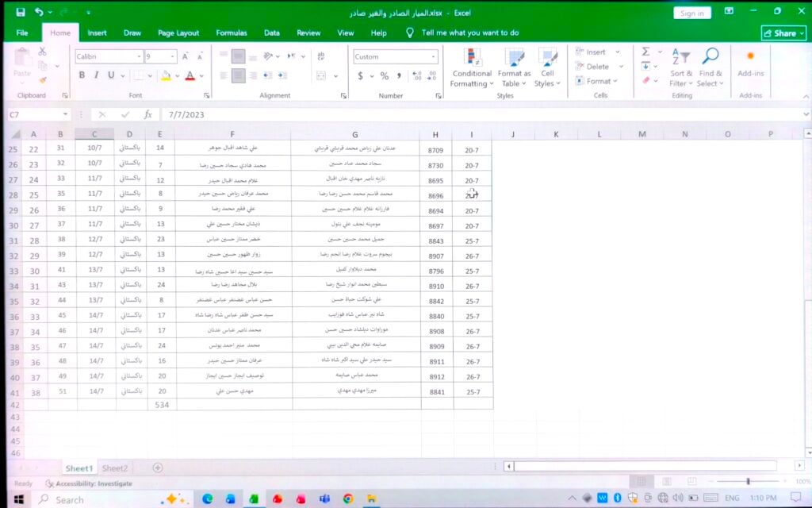This screenshot has height=508, width=812.
Task: Toggle Center horizontal alignment
Action: tap(238, 75)
